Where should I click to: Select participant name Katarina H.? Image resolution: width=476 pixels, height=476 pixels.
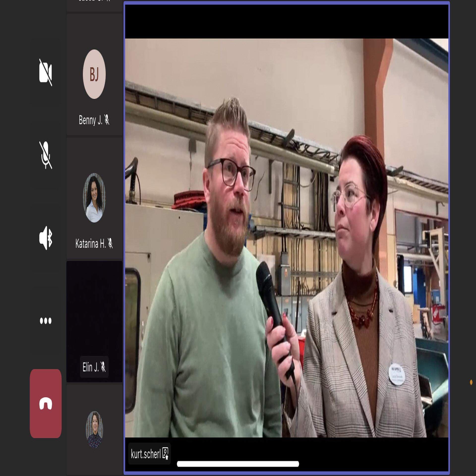90,244
